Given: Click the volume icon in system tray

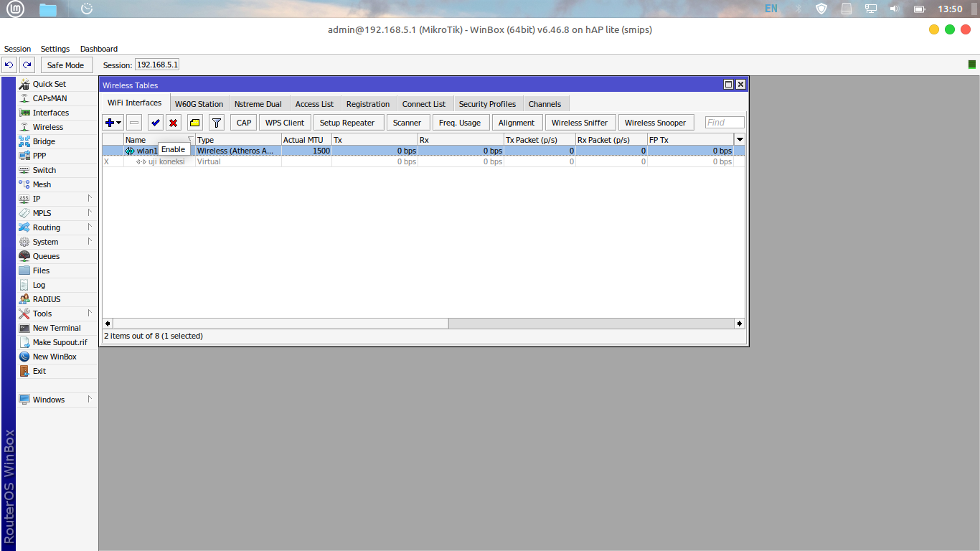Looking at the screenshot, I should click(x=895, y=9).
